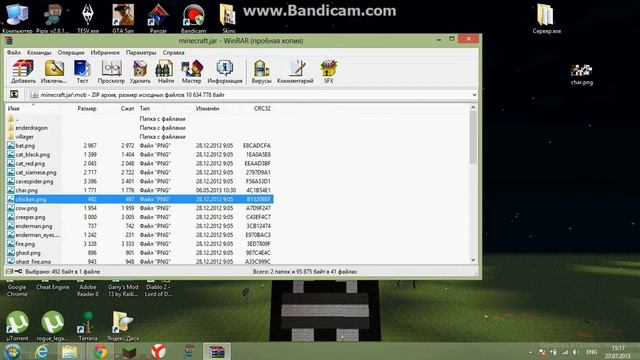Click the Start button on the taskbar
Viewport: 640px width, 360px height.
click(x=13, y=351)
